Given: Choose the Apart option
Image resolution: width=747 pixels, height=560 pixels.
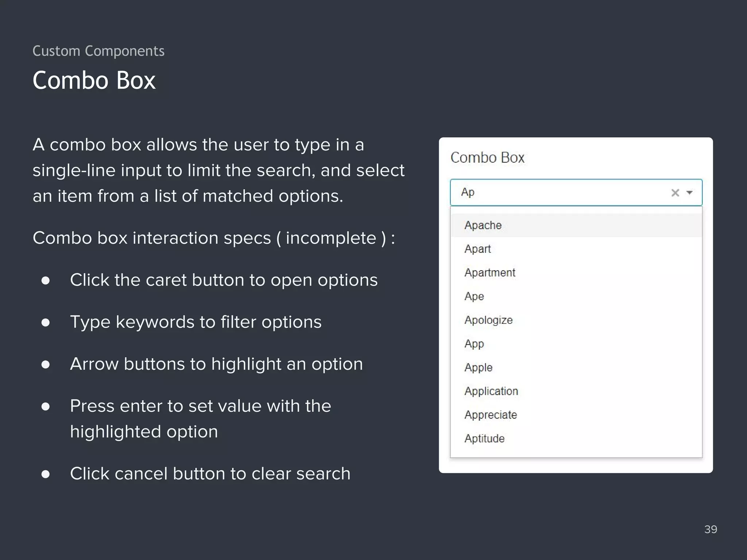Looking at the screenshot, I should pos(576,249).
